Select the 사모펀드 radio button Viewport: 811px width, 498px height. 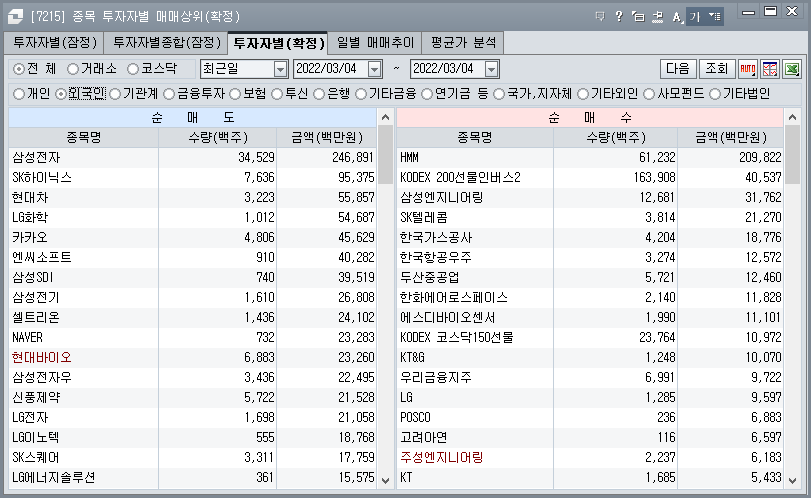click(x=649, y=94)
